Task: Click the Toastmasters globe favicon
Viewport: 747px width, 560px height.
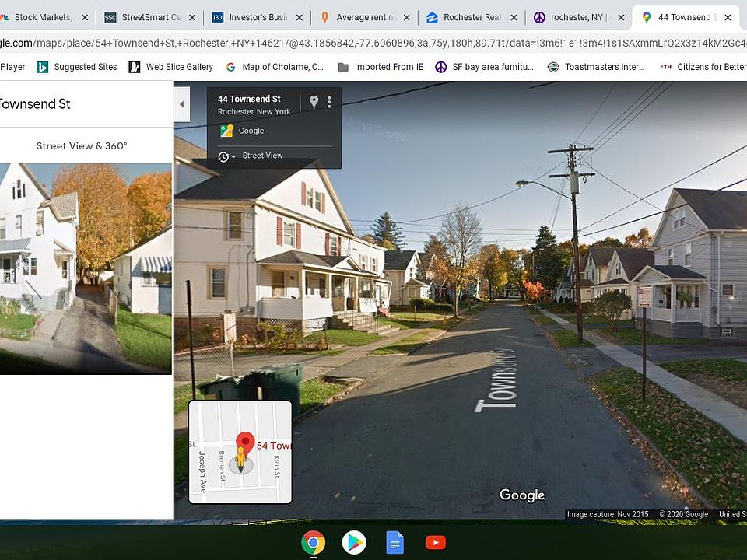Action: (553, 67)
